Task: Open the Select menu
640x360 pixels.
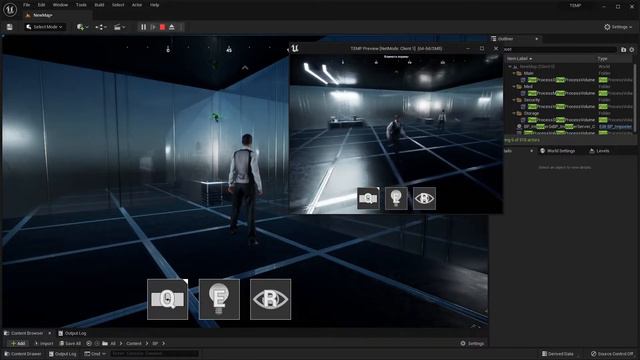Action: click(x=118, y=5)
